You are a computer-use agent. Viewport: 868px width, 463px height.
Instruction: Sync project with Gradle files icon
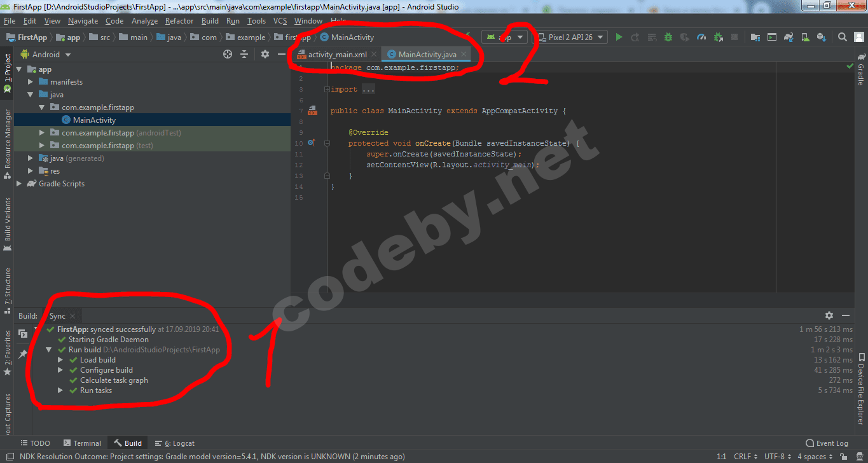(788, 38)
